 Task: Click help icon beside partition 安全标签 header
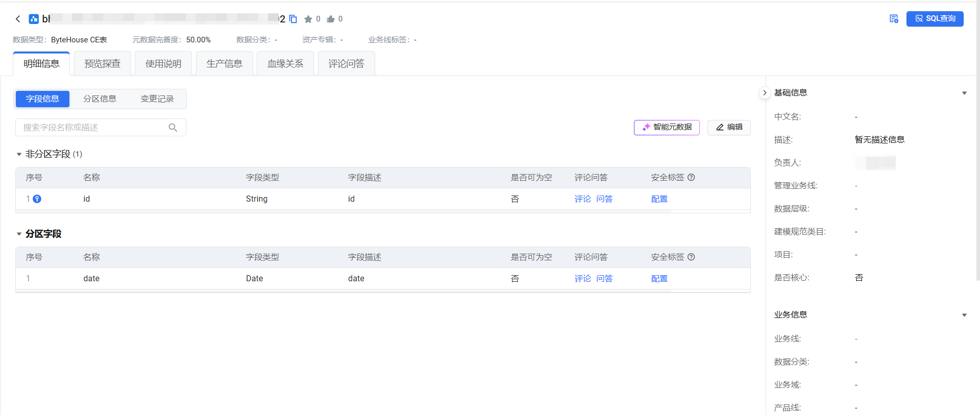(691, 257)
